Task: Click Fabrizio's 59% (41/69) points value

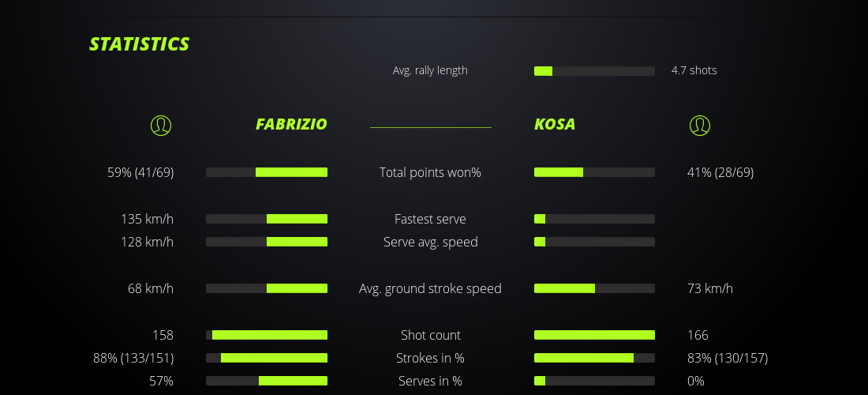Action: point(140,172)
